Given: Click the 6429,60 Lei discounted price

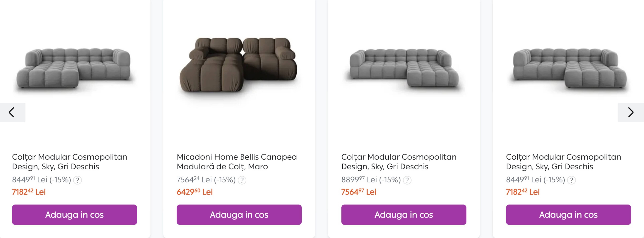Looking at the screenshot, I should (x=194, y=192).
